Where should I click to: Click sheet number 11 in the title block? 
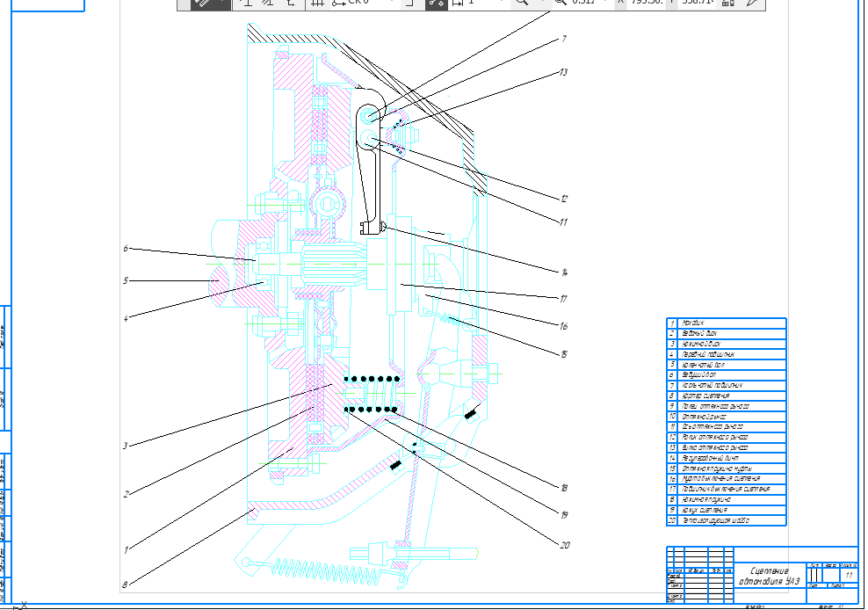click(x=849, y=573)
